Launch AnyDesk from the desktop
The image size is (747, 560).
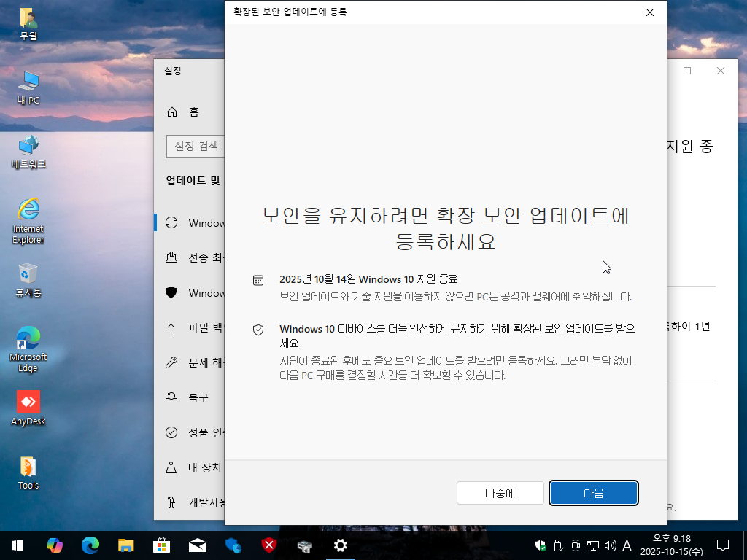28,408
